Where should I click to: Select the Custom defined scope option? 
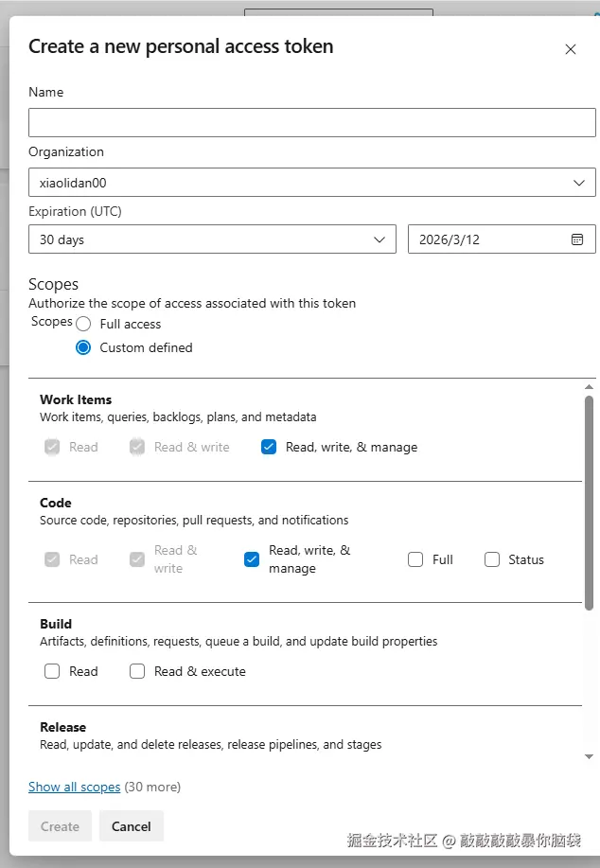pyautogui.click(x=83, y=347)
